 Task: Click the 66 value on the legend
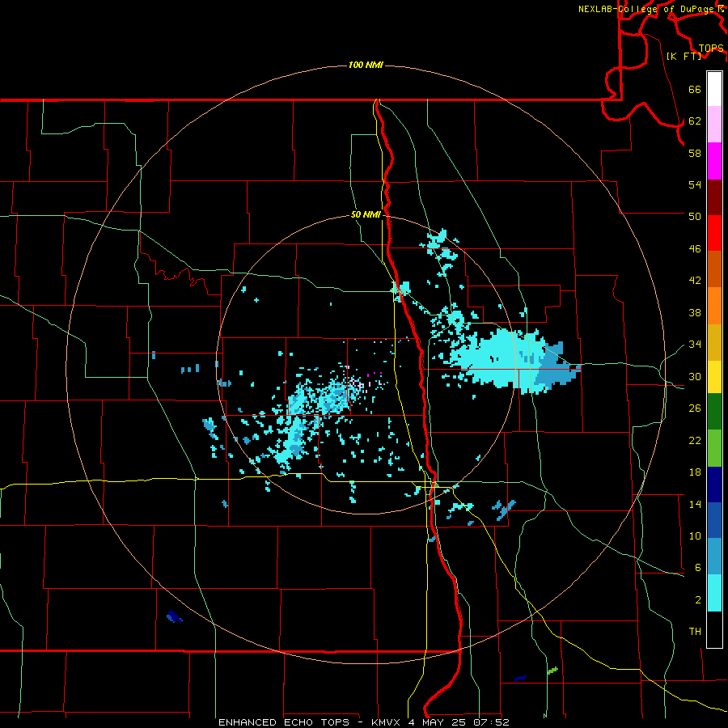click(695, 89)
